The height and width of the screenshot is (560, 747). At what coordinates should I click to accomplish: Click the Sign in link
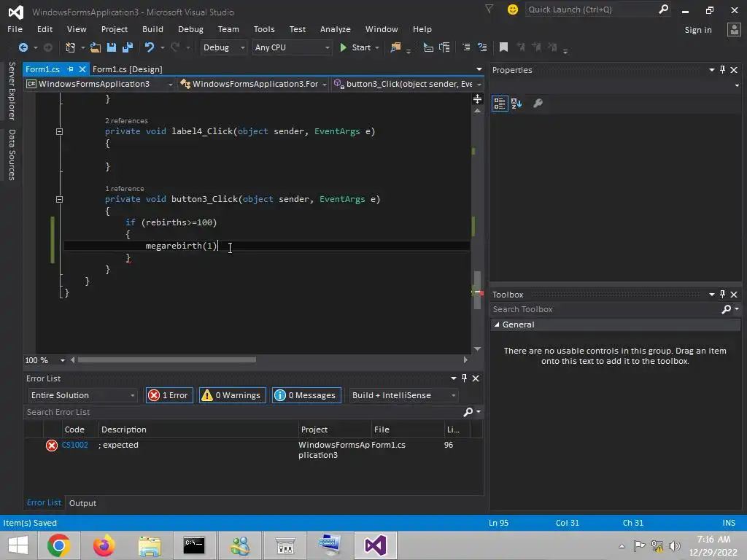698,29
